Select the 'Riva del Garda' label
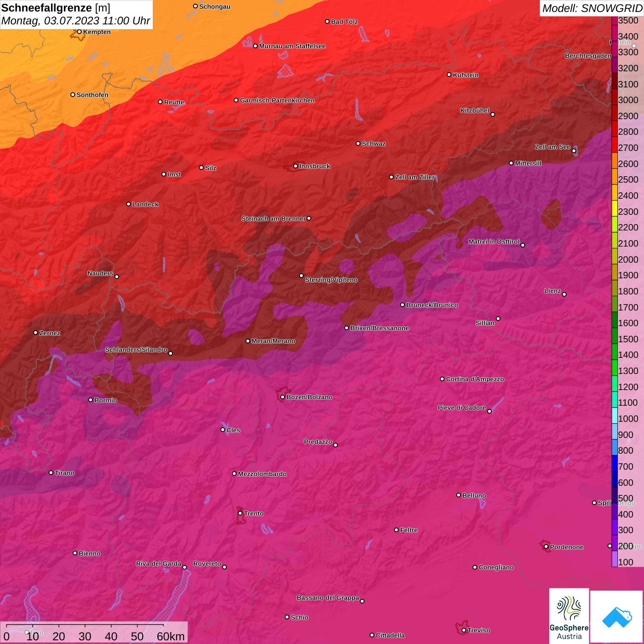This screenshot has width=644, height=644. 159,563
